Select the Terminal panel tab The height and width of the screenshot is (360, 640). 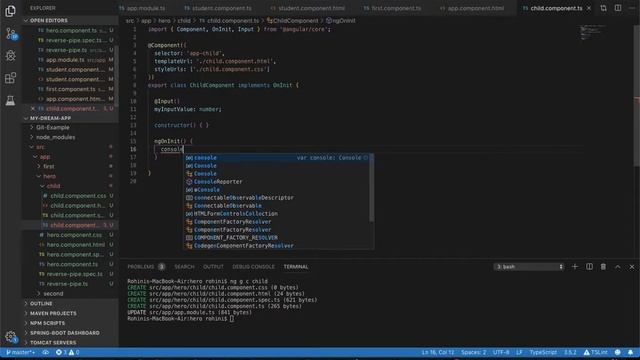(296, 267)
